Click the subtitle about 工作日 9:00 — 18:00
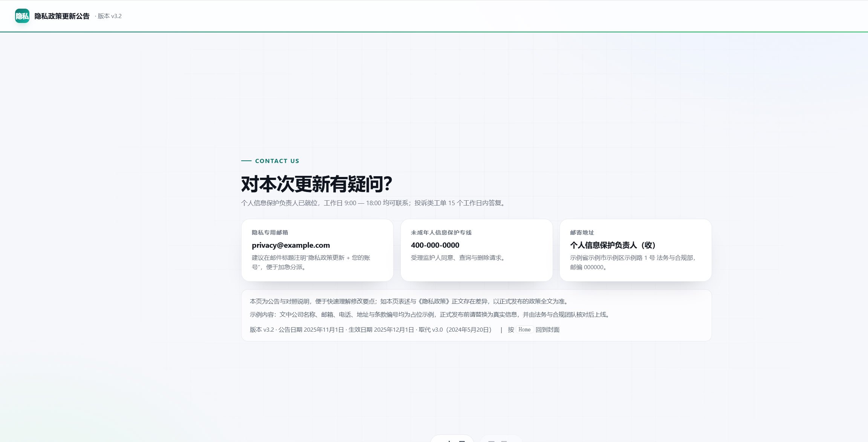868x442 pixels. 374,203
